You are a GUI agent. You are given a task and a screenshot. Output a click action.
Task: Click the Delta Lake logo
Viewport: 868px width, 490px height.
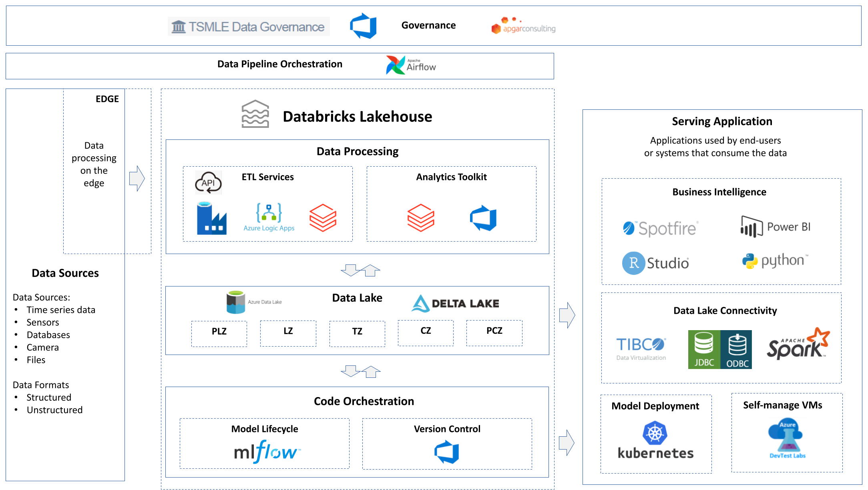click(455, 303)
